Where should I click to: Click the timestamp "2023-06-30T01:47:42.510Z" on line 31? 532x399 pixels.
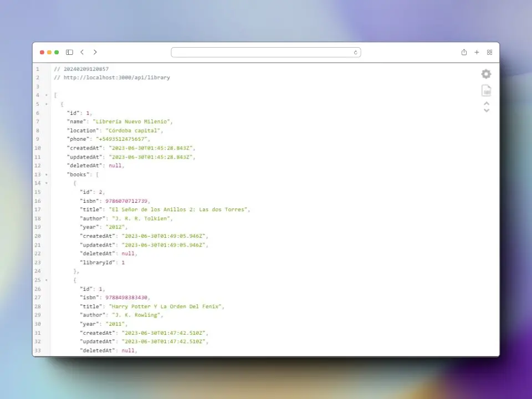[164, 333]
